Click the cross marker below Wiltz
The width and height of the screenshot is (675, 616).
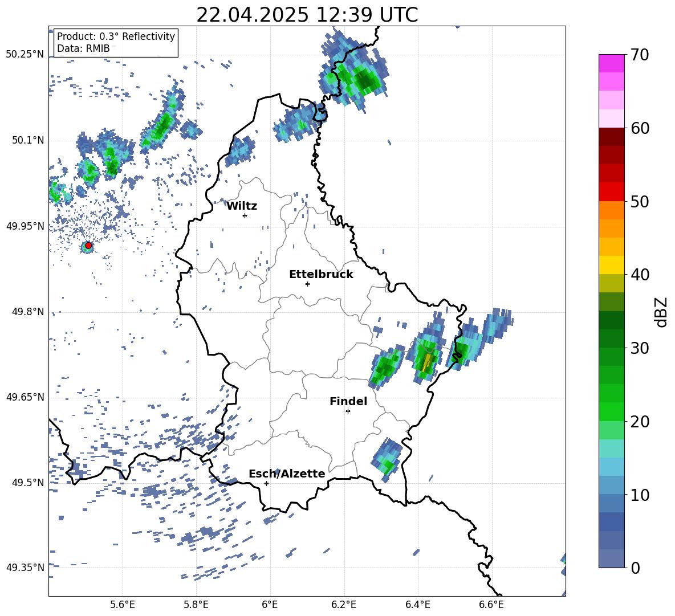pyautogui.click(x=245, y=215)
